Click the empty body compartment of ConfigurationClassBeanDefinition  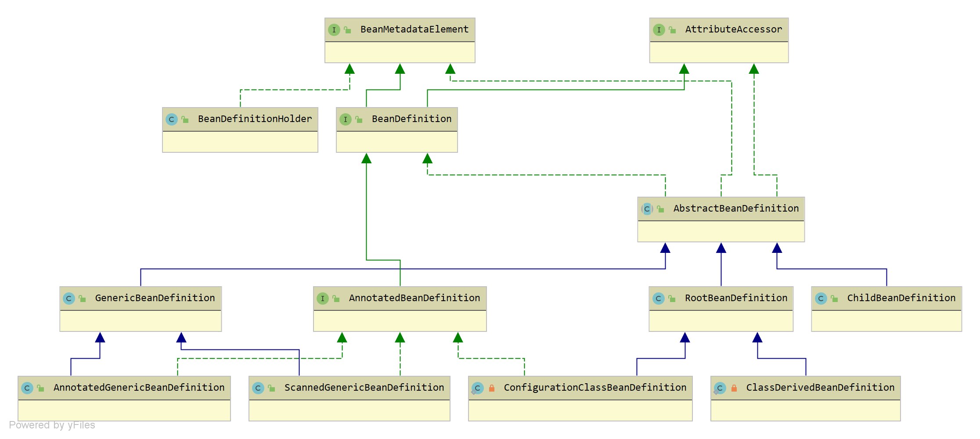tap(580, 410)
